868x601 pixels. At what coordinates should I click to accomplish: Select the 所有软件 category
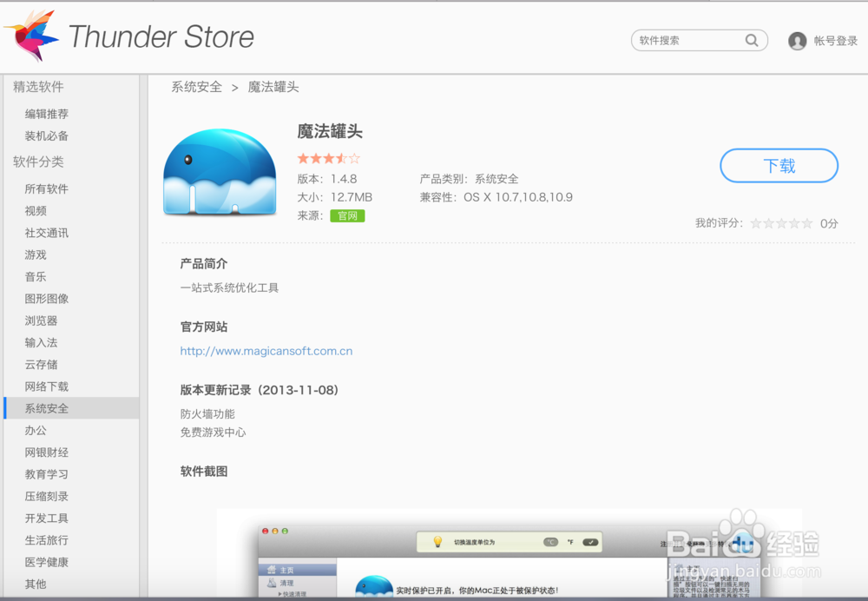[47, 188]
